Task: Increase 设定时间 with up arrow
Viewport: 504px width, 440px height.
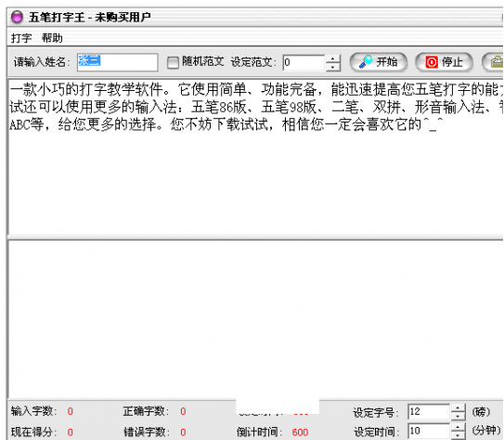Action: click(x=458, y=427)
